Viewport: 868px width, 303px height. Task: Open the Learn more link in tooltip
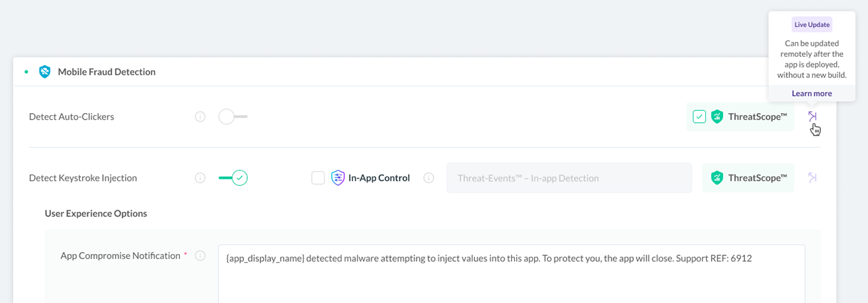[x=812, y=93]
